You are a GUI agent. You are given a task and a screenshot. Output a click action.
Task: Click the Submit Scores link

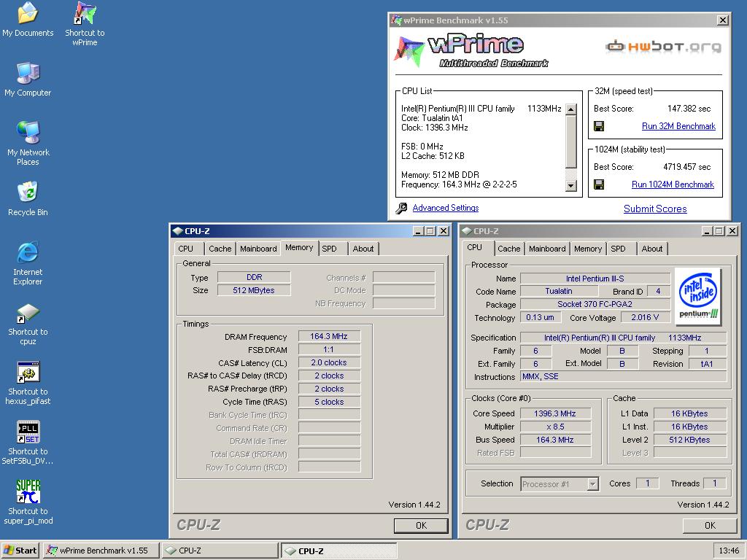[x=655, y=209]
